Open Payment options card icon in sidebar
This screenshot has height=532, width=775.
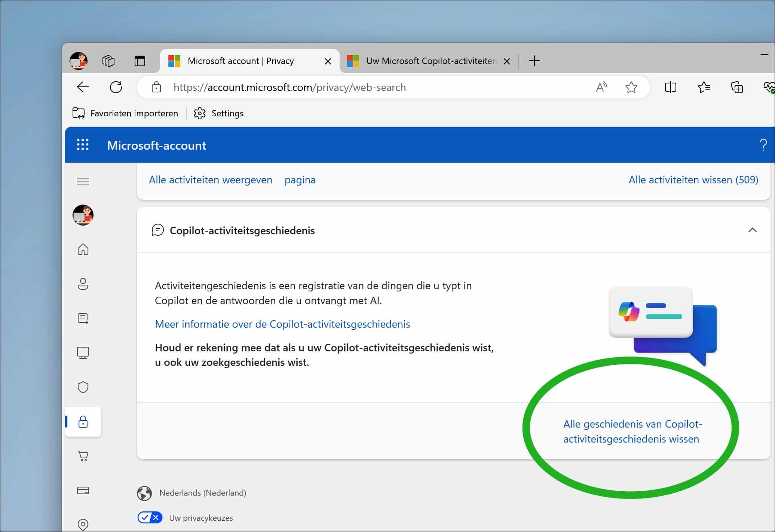tap(83, 490)
